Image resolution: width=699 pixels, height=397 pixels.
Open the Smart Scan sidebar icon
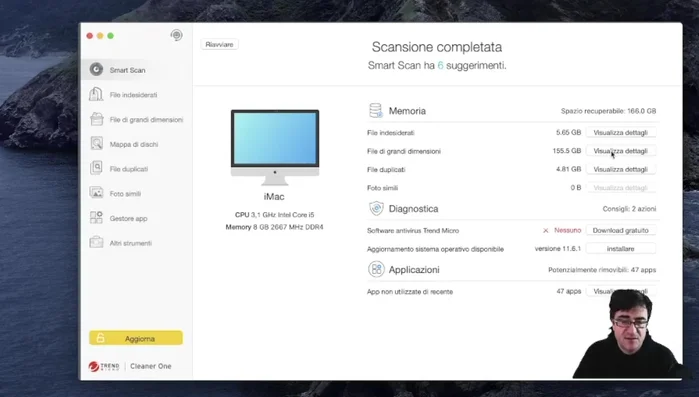click(x=96, y=70)
